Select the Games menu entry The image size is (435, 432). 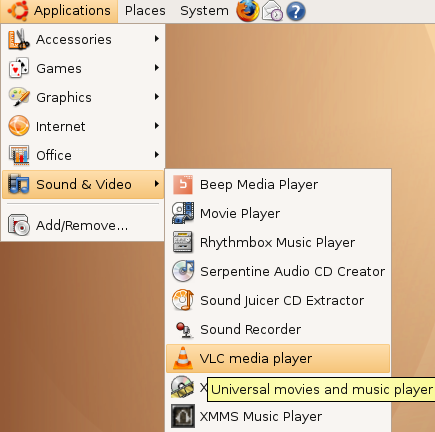click(83, 68)
